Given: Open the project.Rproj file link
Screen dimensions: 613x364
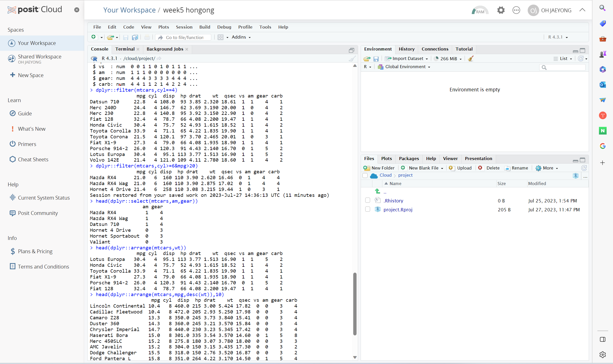Looking at the screenshot, I should click(398, 210).
